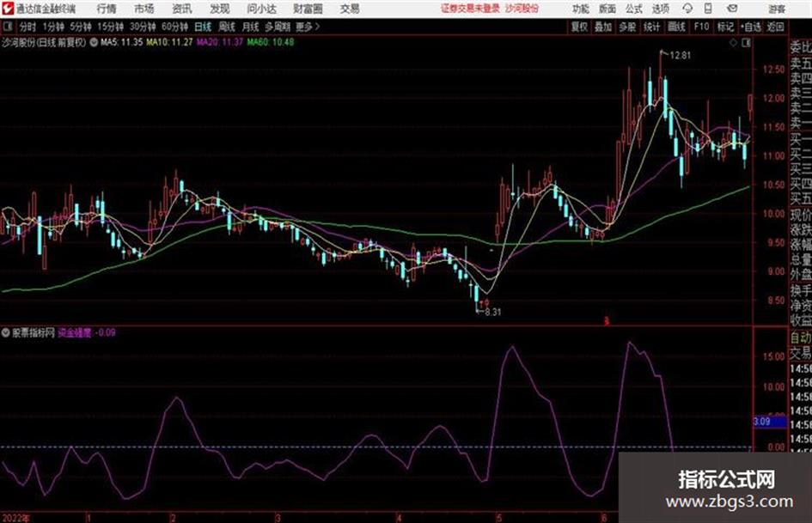
Task: Select the 日线 daily period tab
Action: coord(203,27)
